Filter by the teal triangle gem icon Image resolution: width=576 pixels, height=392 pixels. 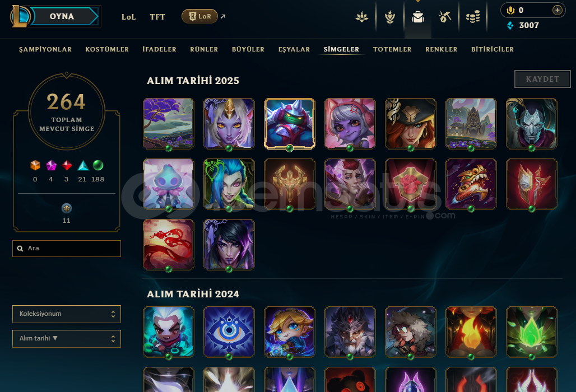(83, 166)
